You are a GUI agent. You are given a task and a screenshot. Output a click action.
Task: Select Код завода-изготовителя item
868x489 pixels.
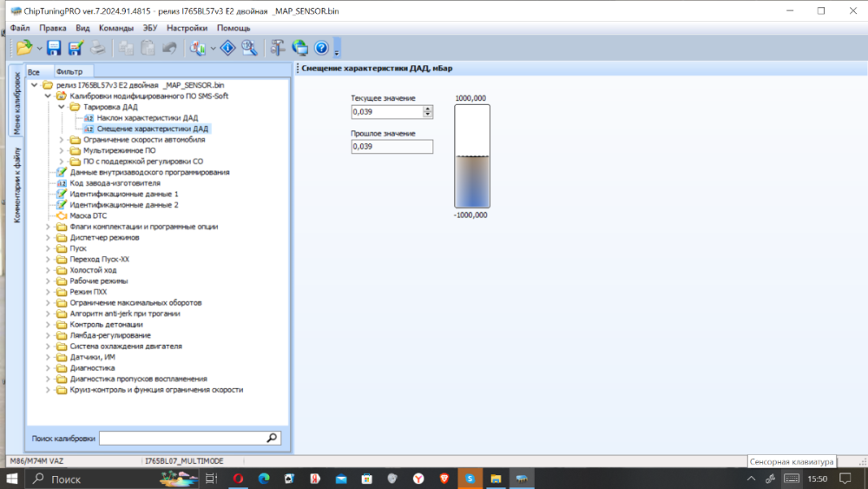coord(115,183)
